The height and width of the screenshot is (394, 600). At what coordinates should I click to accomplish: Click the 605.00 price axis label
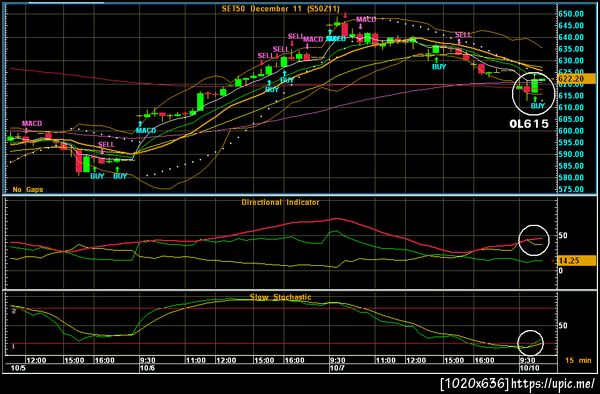pos(571,119)
